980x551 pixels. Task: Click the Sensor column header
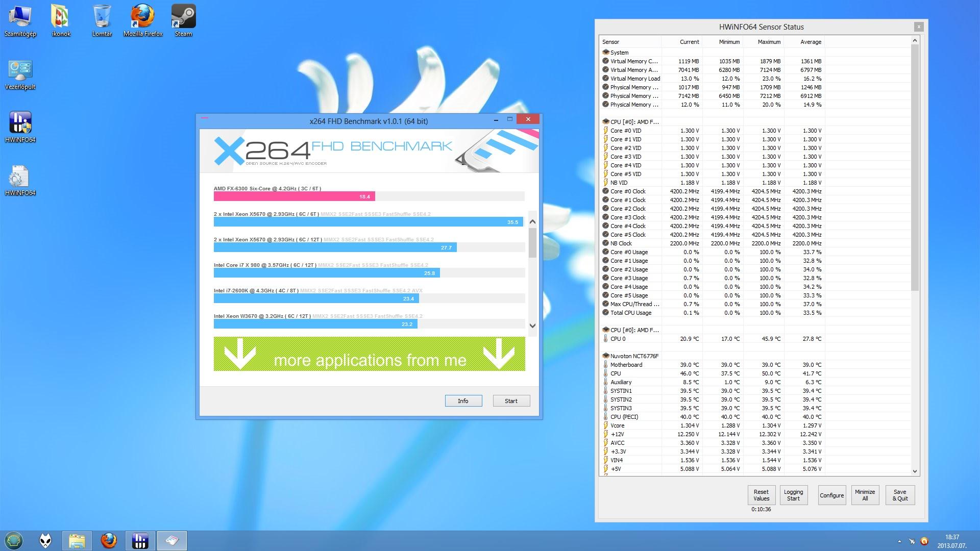(630, 42)
